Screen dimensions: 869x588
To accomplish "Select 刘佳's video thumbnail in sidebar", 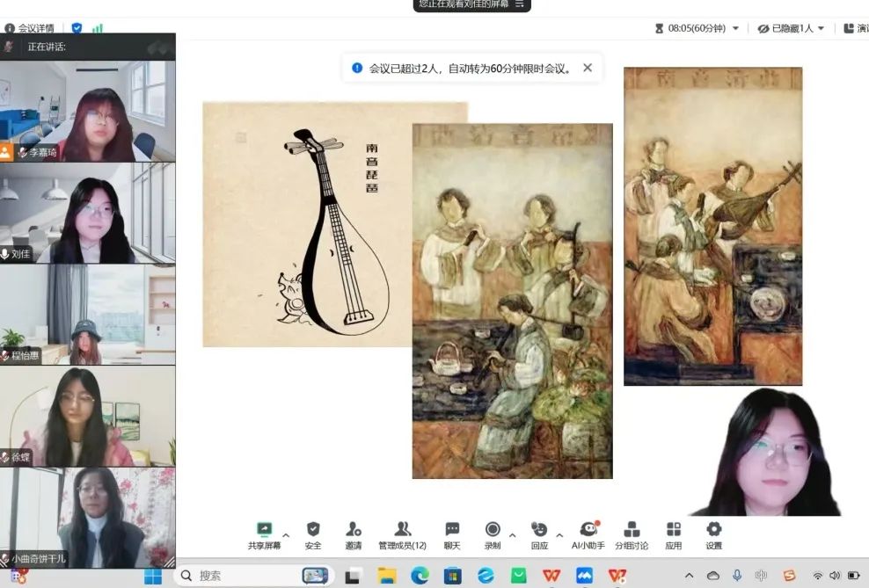I will tap(88, 214).
